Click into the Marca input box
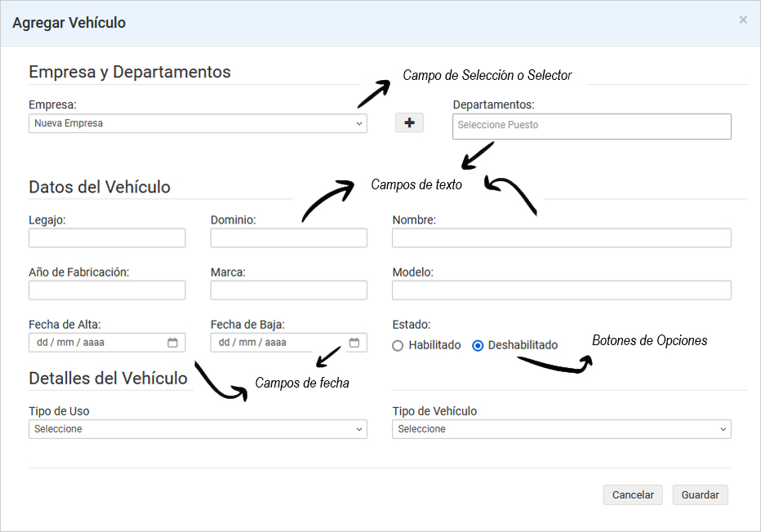761x532 pixels. tap(288, 290)
